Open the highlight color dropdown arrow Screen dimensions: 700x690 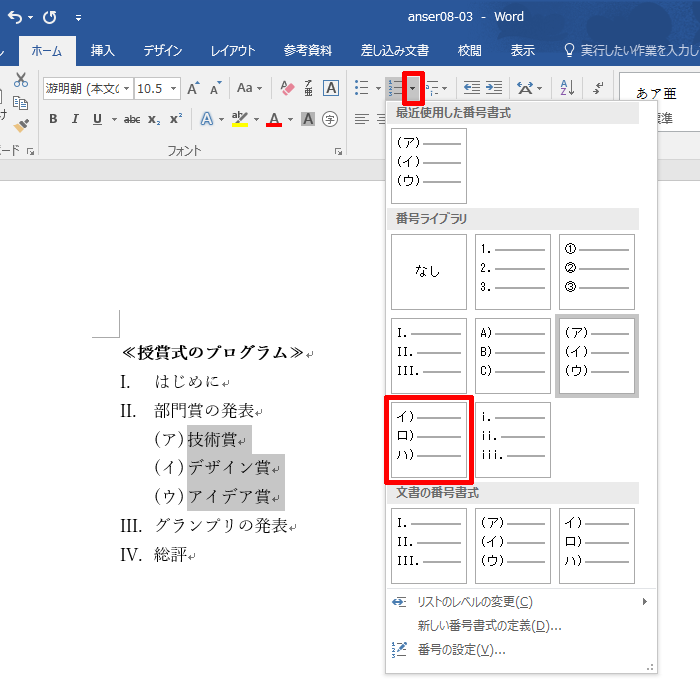point(256,119)
